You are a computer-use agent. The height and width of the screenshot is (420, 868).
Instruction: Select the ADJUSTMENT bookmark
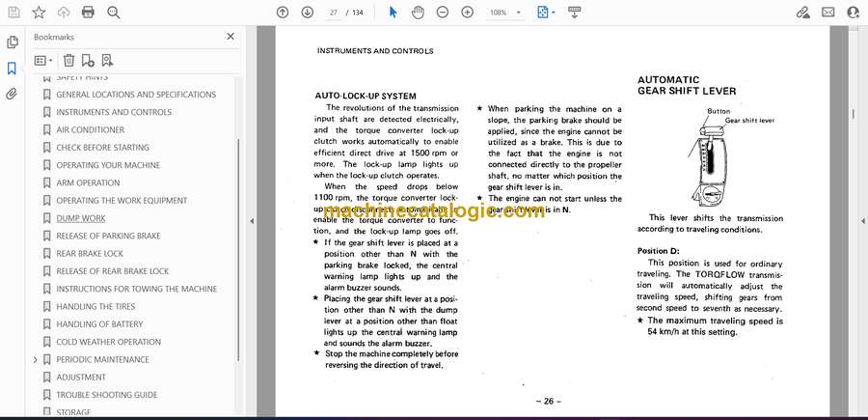(81, 378)
